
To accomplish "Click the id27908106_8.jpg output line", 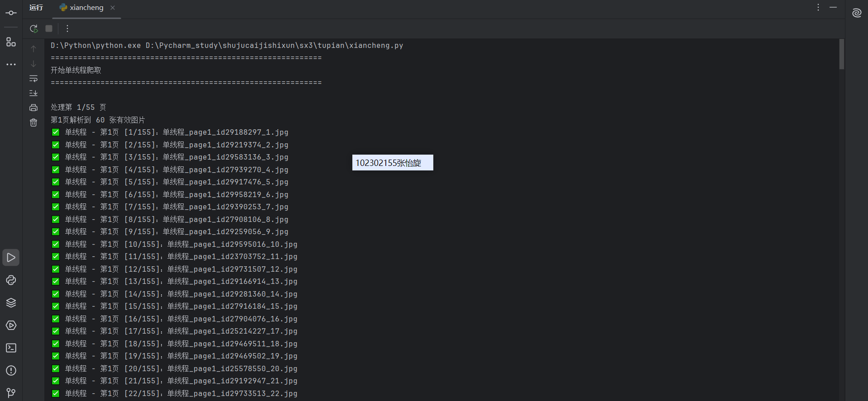I will click(x=170, y=219).
